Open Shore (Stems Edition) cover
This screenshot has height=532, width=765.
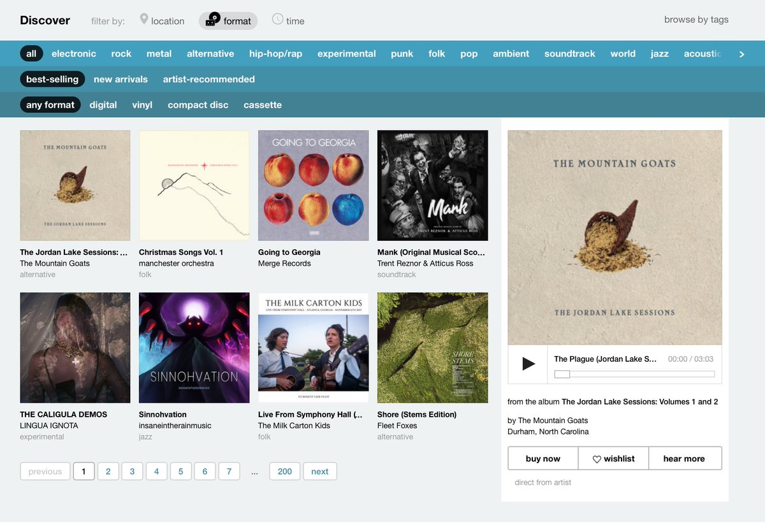432,348
